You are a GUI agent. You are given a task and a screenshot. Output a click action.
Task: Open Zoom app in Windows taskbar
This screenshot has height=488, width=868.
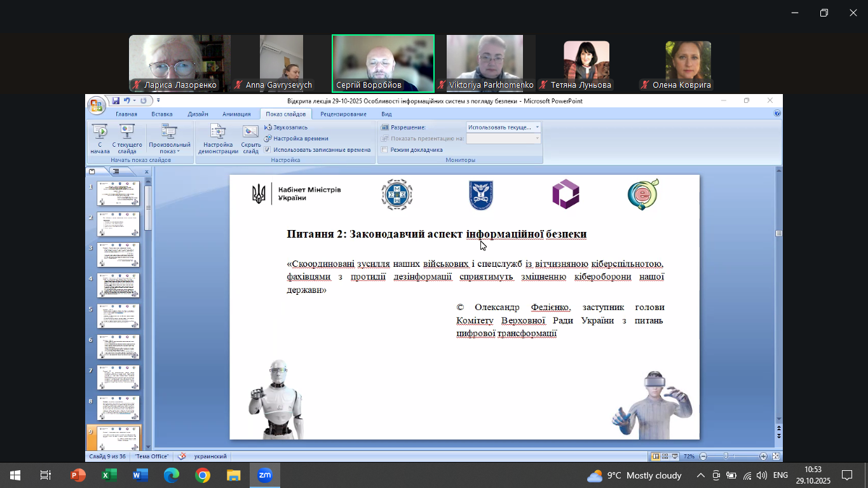click(265, 475)
